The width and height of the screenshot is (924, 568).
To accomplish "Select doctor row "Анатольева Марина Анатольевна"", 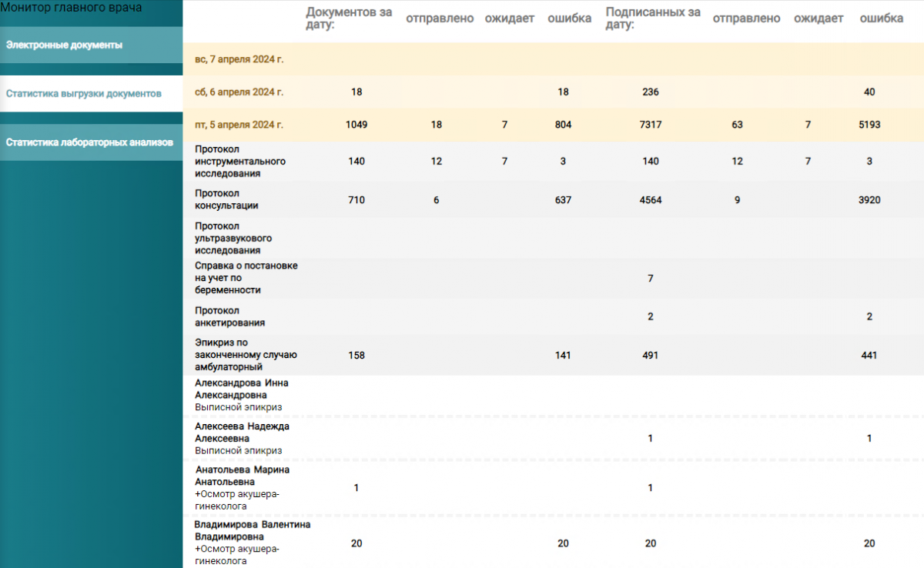I will (x=553, y=487).
